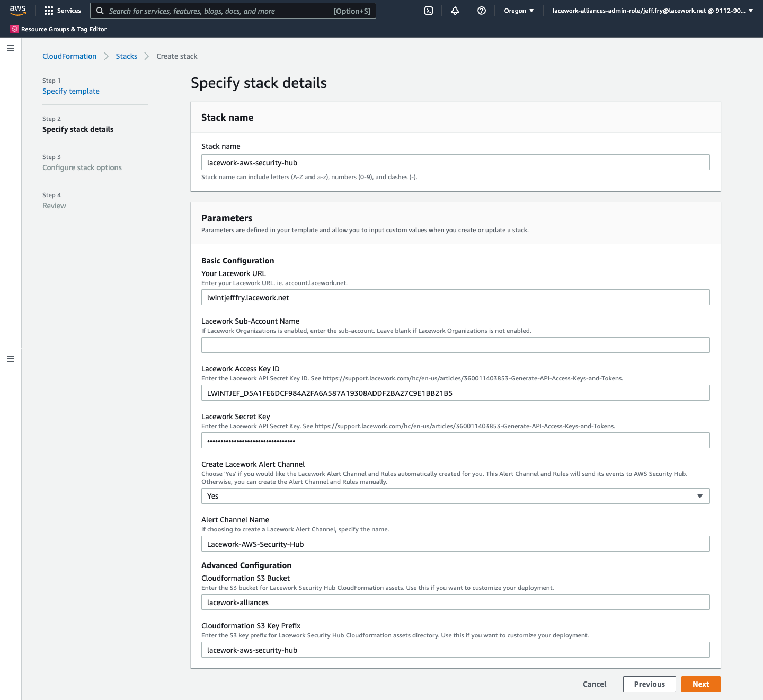763x700 pixels.
Task: Go to Step 1 Specify template
Action: point(70,91)
